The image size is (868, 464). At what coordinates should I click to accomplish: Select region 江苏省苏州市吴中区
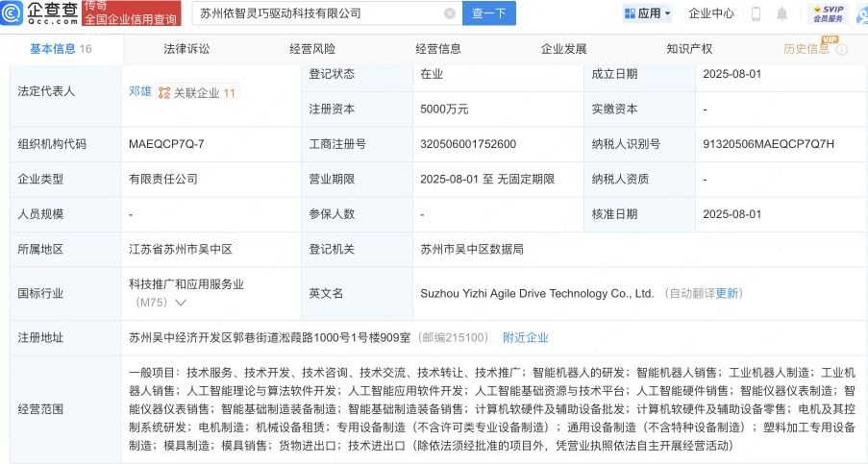(181, 249)
